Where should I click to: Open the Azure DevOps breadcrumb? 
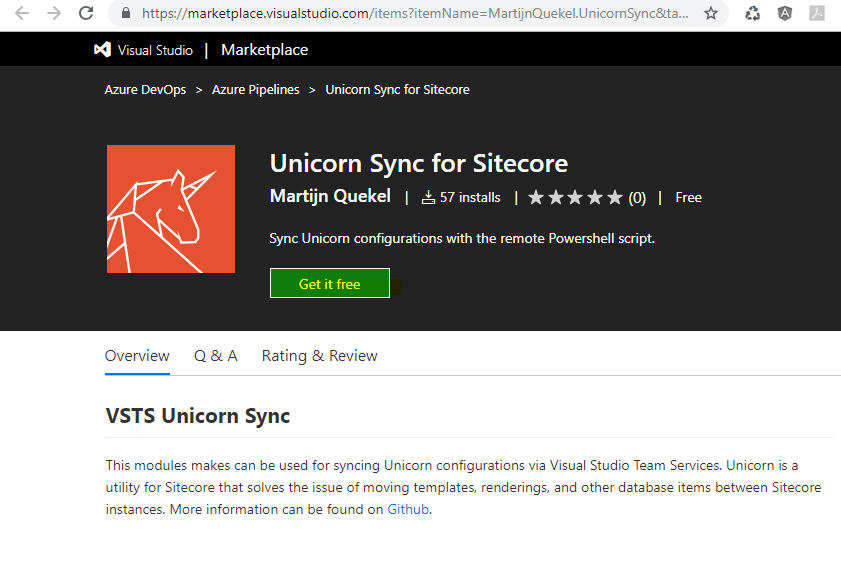[x=145, y=90]
